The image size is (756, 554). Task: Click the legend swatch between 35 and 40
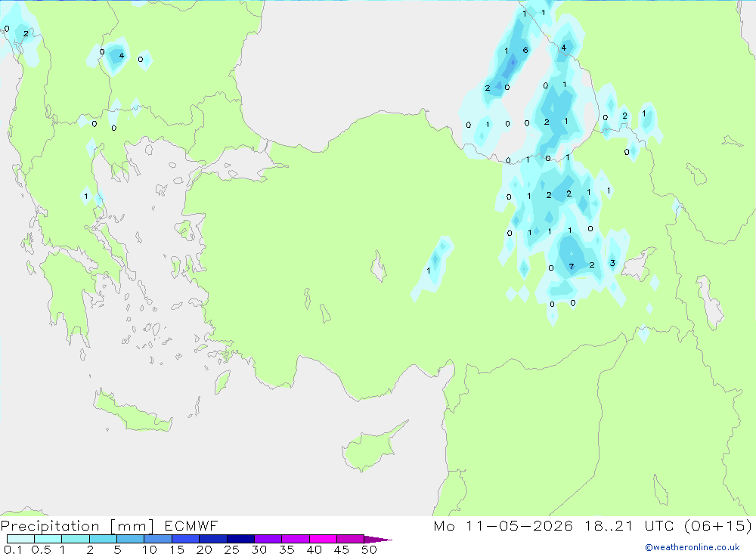295,539
